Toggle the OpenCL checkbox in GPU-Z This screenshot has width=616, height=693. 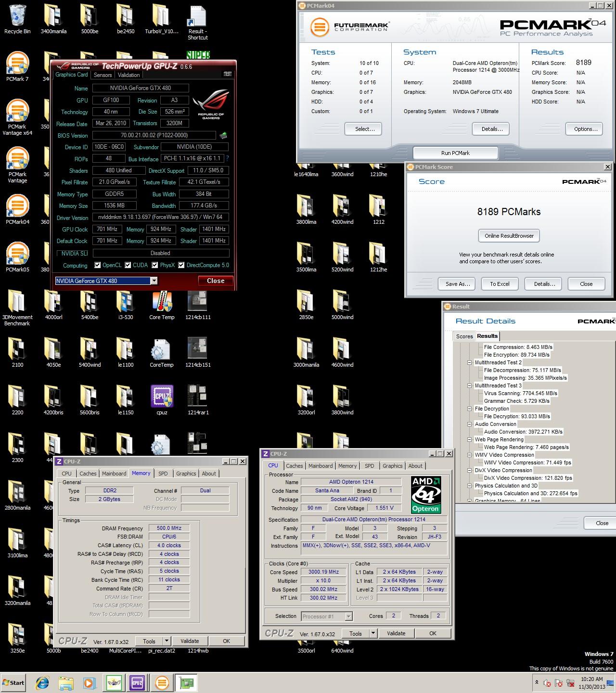pos(98,265)
